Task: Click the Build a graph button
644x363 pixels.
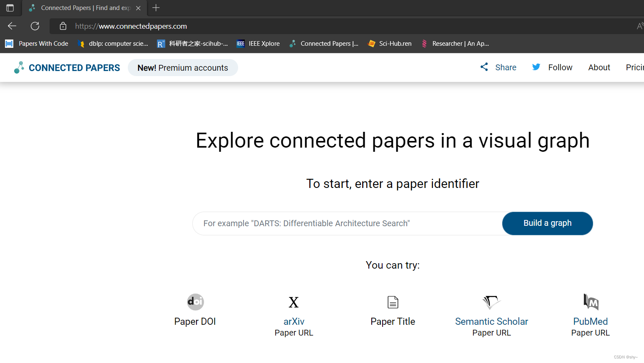Action: tap(547, 223)
